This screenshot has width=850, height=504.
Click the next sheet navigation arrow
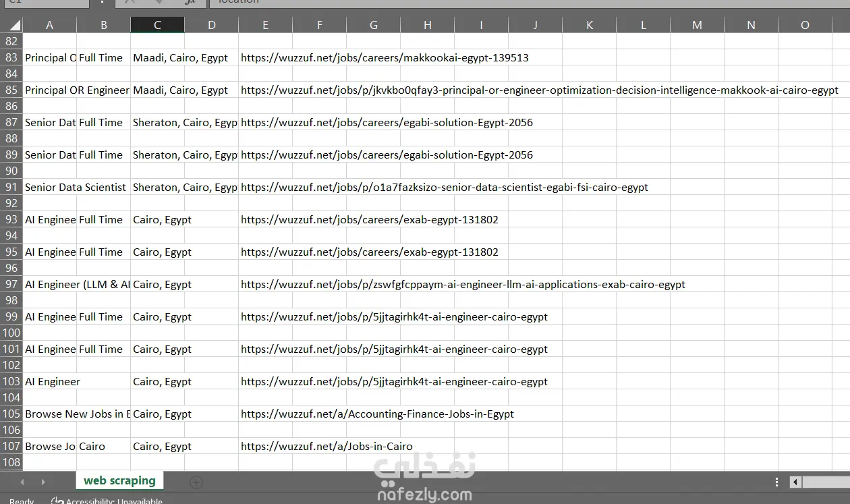(x=43, y=482)
